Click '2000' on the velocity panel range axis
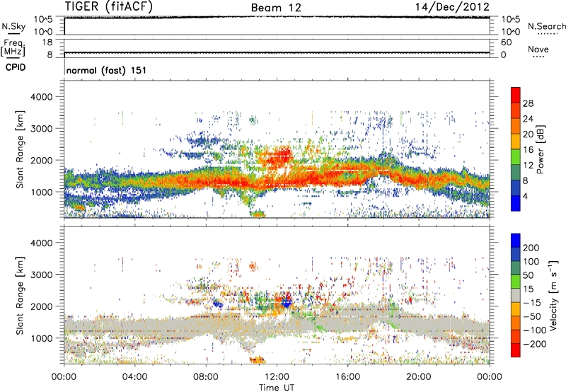 [x=42, y=306]
